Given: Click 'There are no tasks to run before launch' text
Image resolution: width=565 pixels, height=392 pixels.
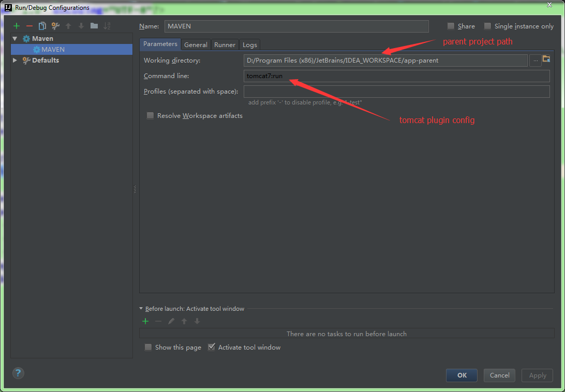Looking at the screenshot, I should [347, 334].
